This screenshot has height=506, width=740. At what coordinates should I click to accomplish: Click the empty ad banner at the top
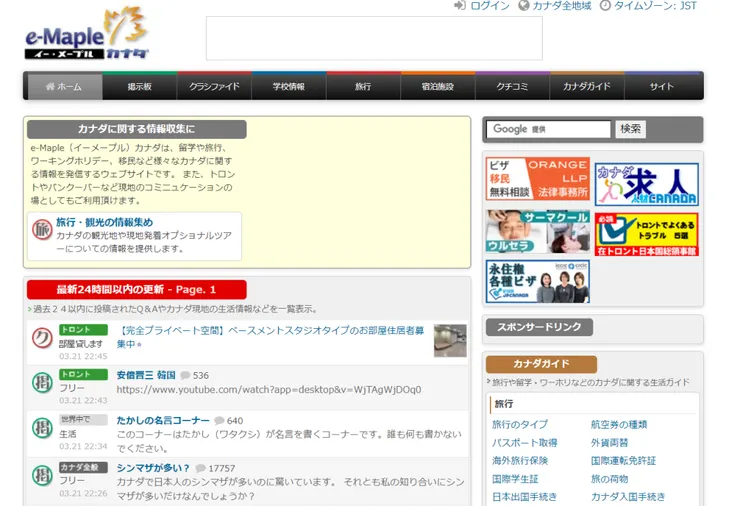(374, 38)
